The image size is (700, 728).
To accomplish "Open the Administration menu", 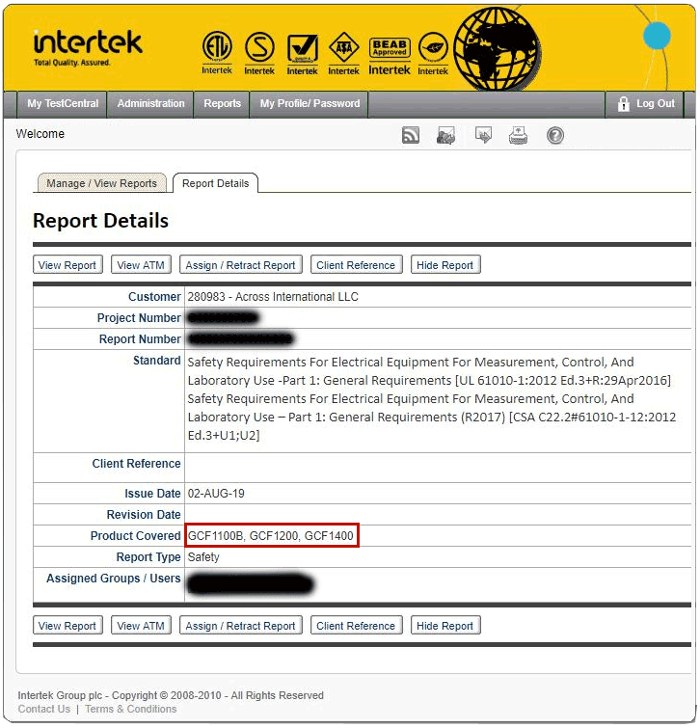I will click(x=150, y=104).
